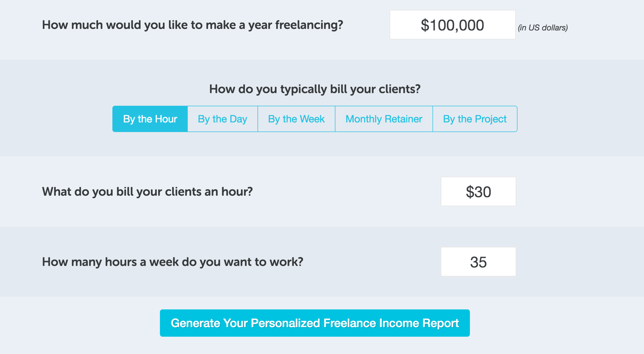The width and height of the screenshot is (644, 354).
Task: Click the hourly billing question label
Action: [x=148, y=192]
